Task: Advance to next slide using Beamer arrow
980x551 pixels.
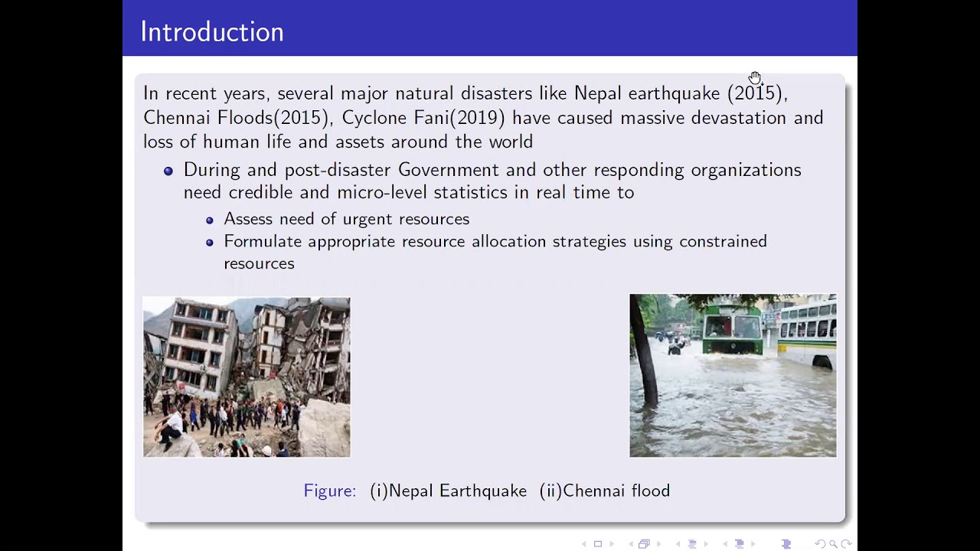Action: pyautogui.click(x=612, y=544)
